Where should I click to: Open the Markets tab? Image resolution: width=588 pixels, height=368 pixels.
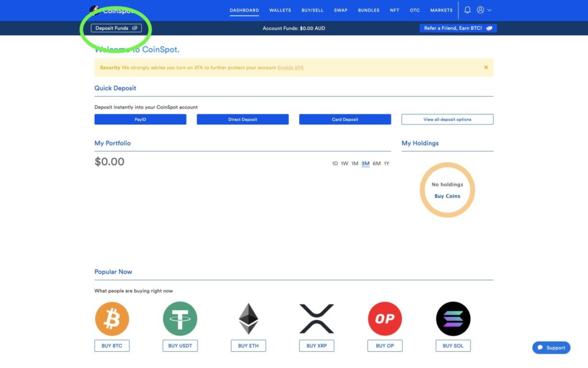click(442, 10)
